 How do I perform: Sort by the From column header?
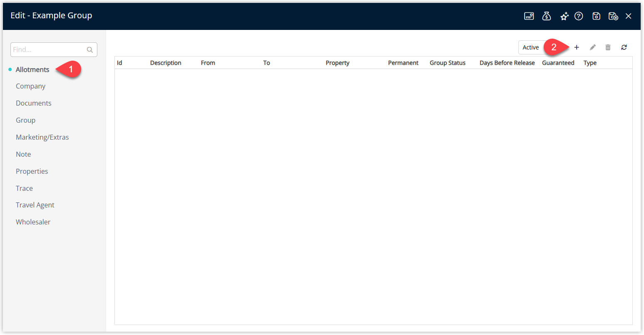pyautogui.click(x=208, y=63)
